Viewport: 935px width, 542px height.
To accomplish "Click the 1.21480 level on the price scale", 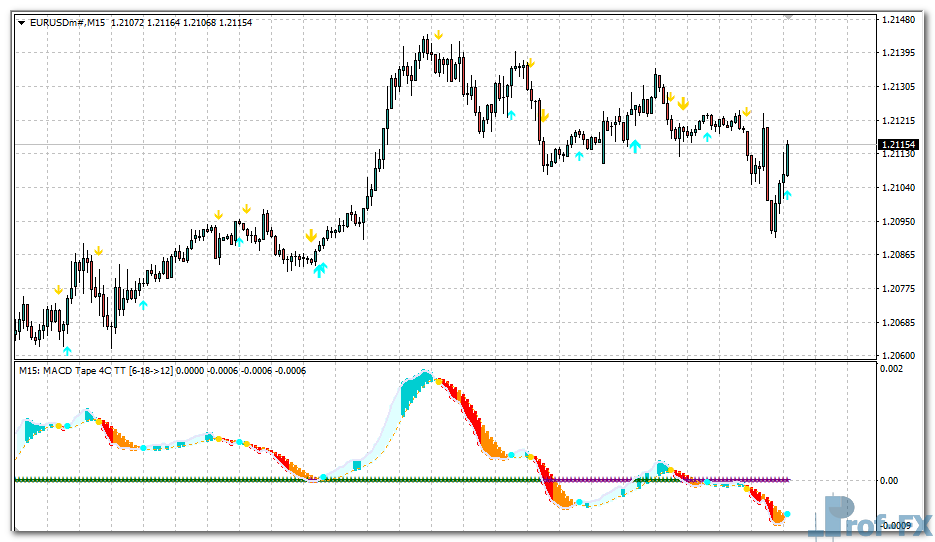I will pyautogui.click(x=897, y=19).
